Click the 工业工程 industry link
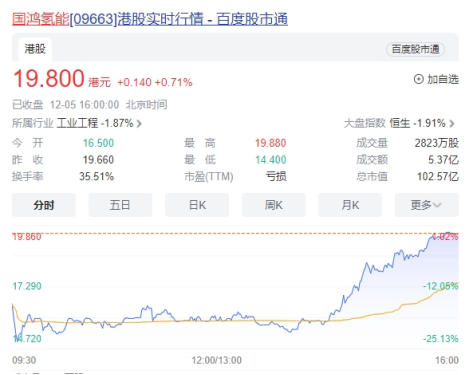Image resolution: width=474 pixels, height=375 pixels. (77, 123)
